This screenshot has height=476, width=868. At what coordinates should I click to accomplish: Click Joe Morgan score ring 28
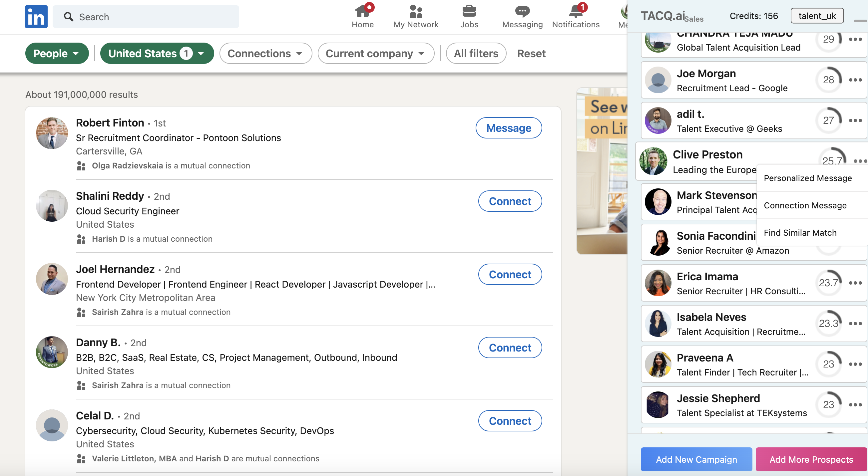829,80
